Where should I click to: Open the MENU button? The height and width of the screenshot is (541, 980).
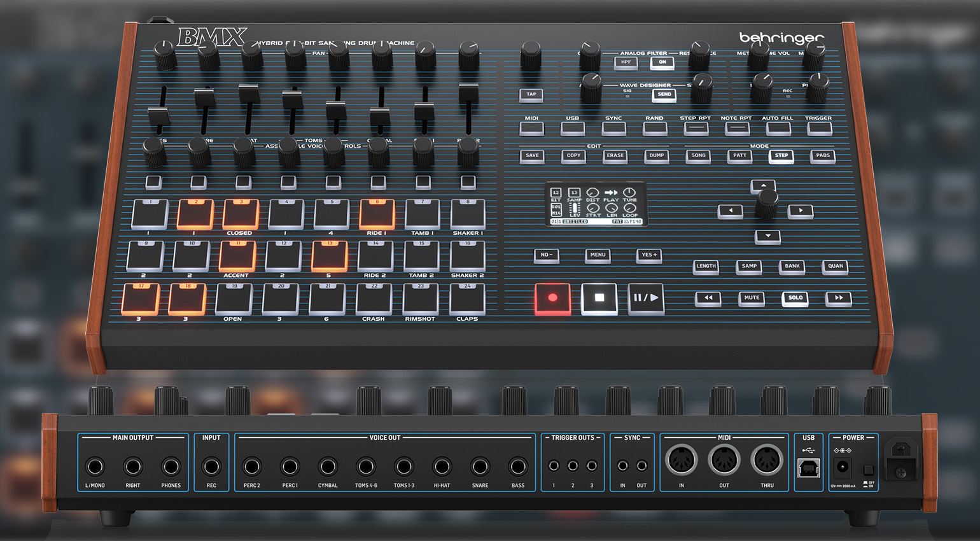(x=598, y=255)
